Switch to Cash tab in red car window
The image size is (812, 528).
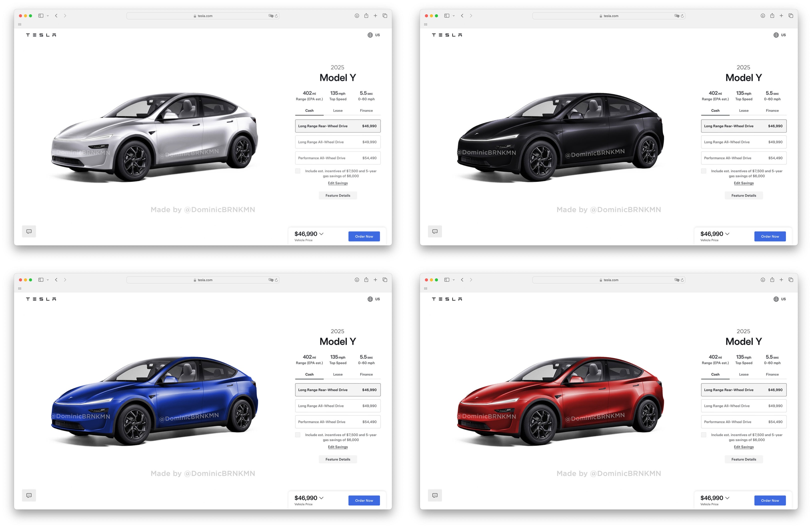click(716, 375)
